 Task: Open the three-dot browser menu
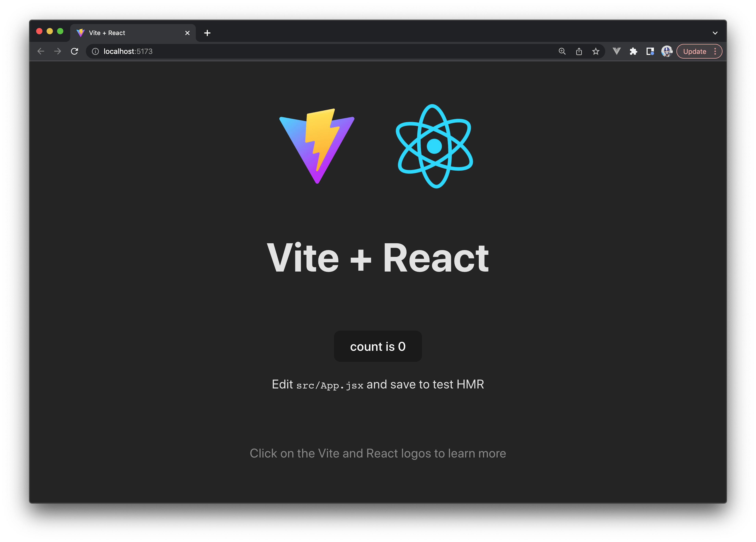(715, 51)
